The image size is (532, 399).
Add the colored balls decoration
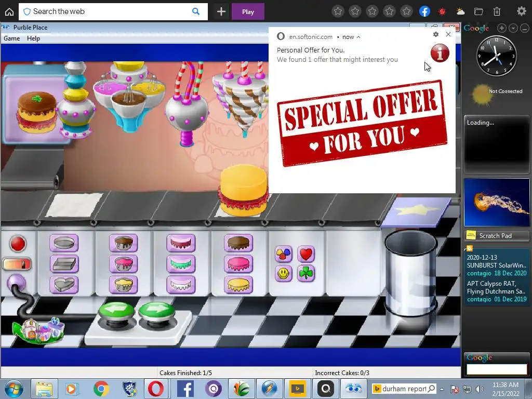pos(283,254)
